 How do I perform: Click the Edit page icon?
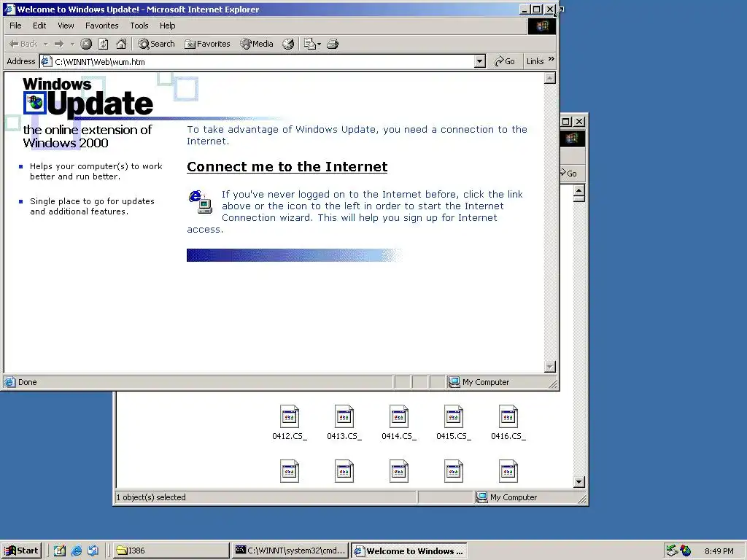tap(309, 44)
